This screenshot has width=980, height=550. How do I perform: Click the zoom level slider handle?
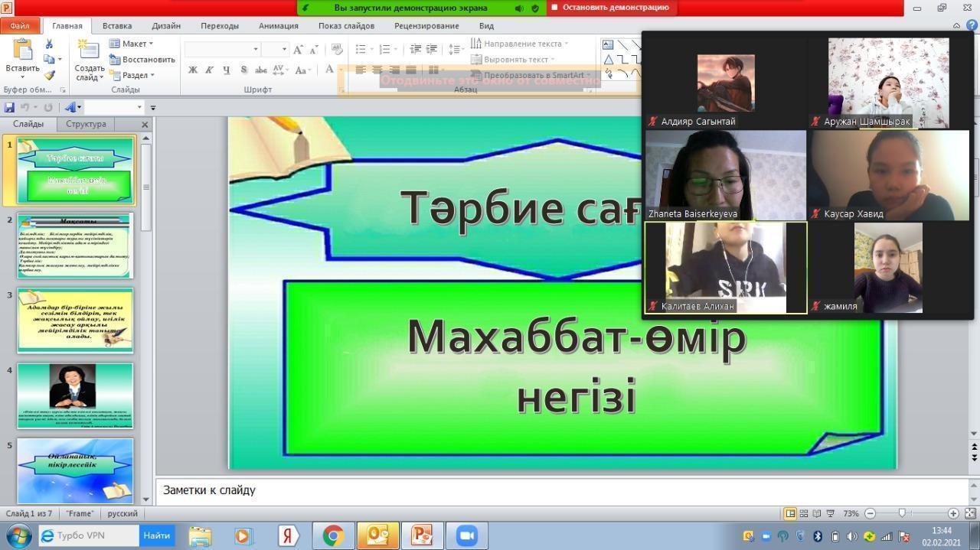pos(903,513)
